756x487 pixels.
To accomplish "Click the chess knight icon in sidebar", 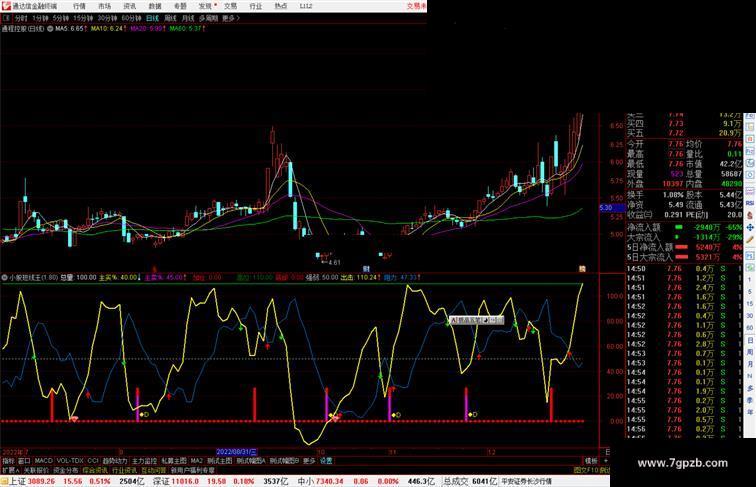I will 750,216.
